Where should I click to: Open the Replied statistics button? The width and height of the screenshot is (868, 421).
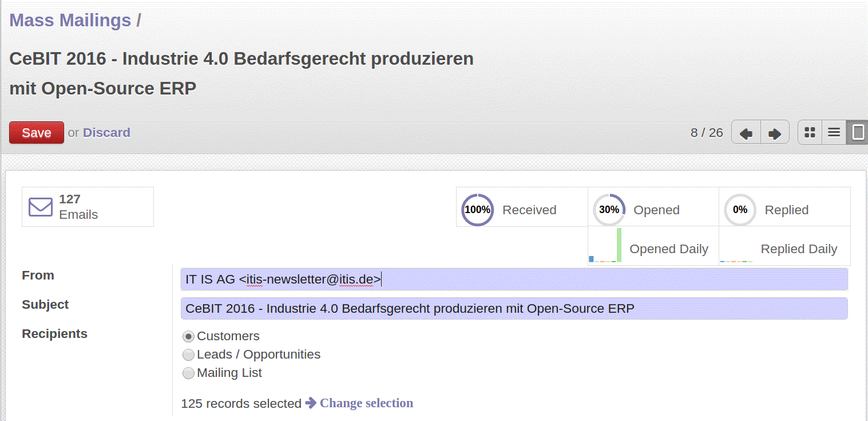(x=784, y=207)
